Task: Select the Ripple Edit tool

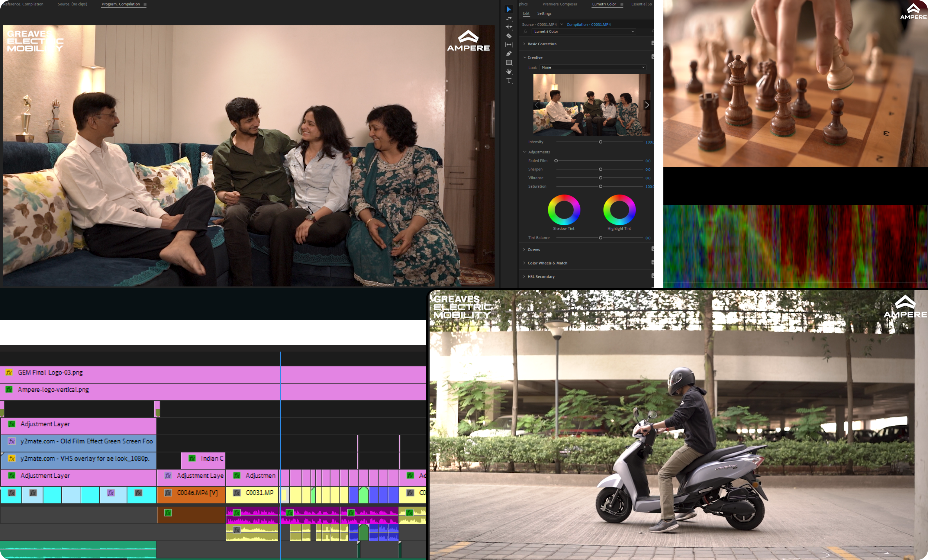Action: pos(509,27)
